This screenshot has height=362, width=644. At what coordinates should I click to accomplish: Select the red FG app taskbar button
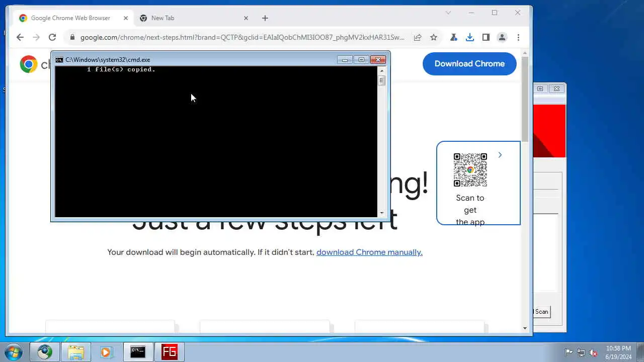click(x=169, y=352)
